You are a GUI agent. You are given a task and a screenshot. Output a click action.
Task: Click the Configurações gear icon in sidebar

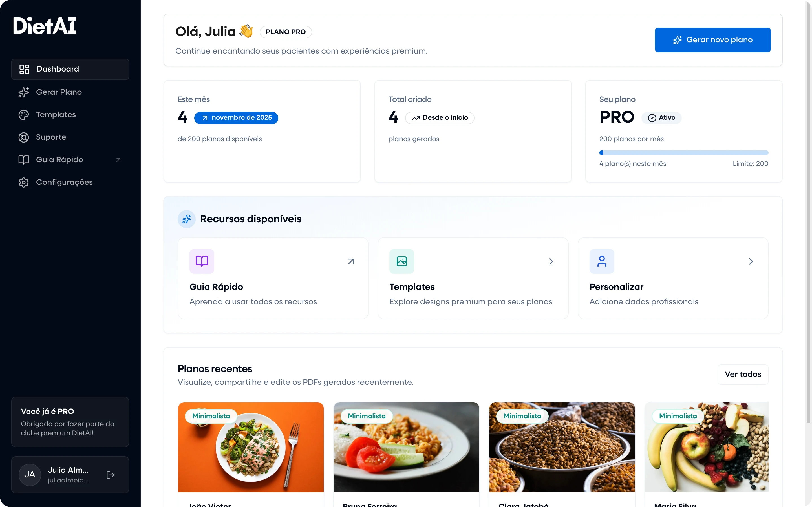[23, 183]
